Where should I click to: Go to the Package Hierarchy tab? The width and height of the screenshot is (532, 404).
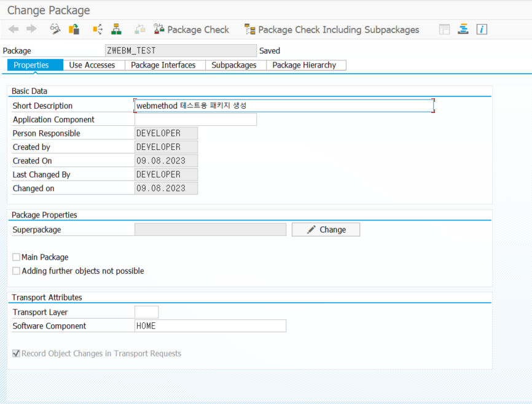pos(304,65)
